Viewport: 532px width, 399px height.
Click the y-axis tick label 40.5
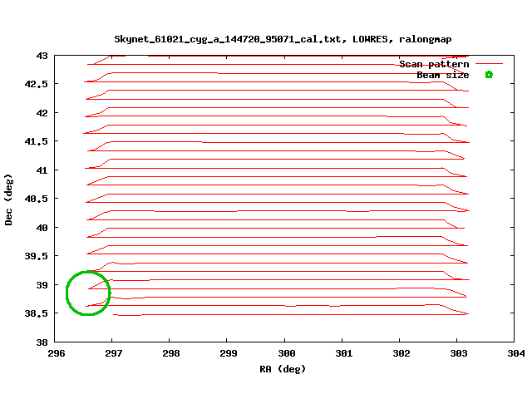point(37,199)
